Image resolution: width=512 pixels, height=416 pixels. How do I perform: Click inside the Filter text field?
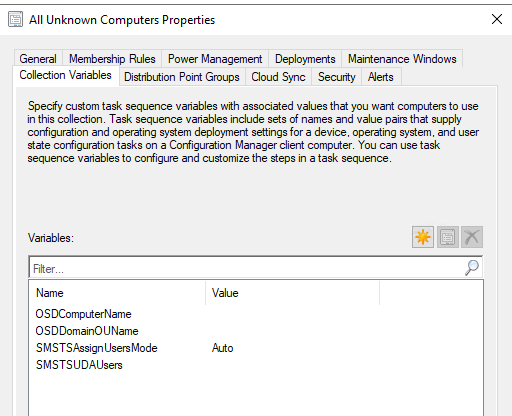coord(247,268)
